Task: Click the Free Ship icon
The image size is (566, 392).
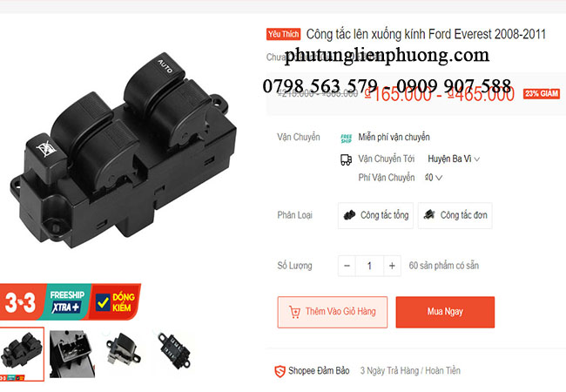Action: pyautogui.click(x=347, y=139)
